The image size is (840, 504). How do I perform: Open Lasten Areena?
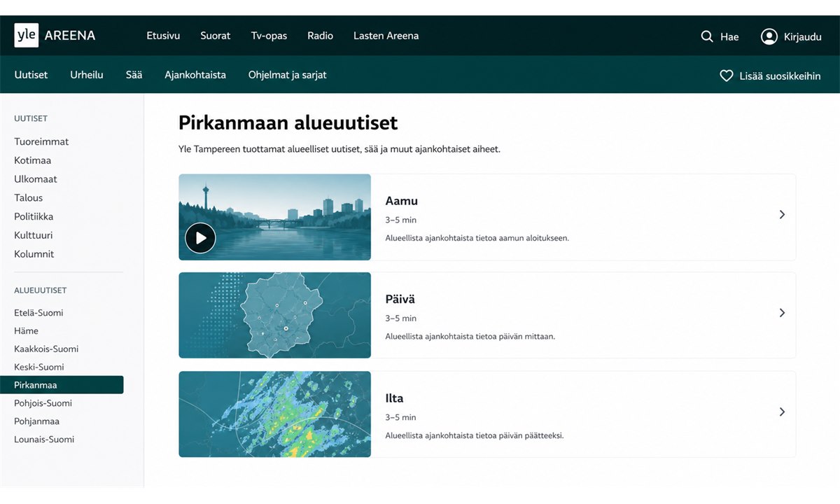pyautogui.click(x=386, y=36)
